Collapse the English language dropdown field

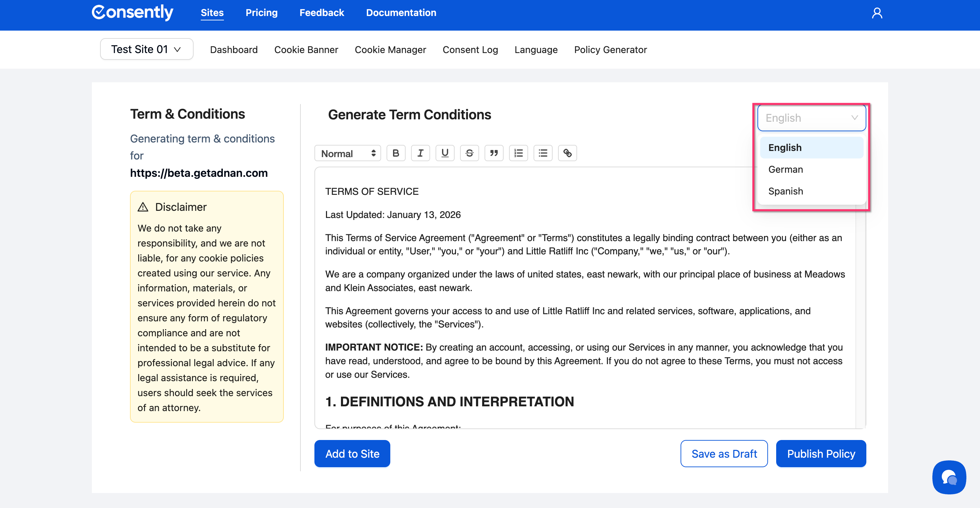point(812,118)
